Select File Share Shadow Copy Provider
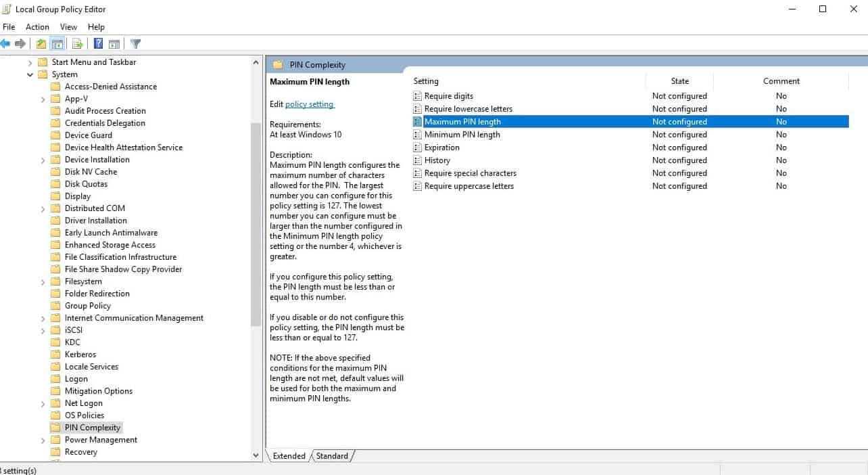The height and width of the screenshot is (475, 868). click(x=124, y=269)
